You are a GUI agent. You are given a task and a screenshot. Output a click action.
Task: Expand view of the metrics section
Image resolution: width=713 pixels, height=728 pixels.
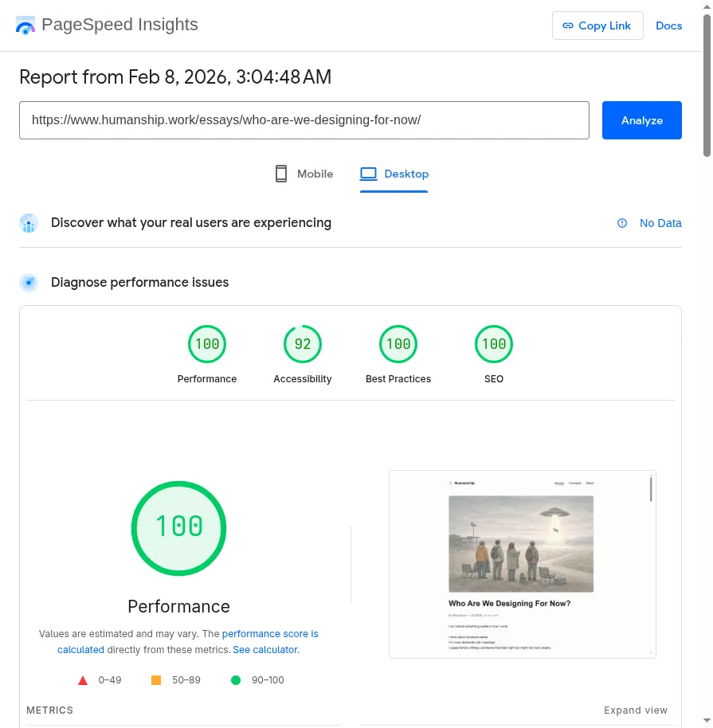[635, 710]
